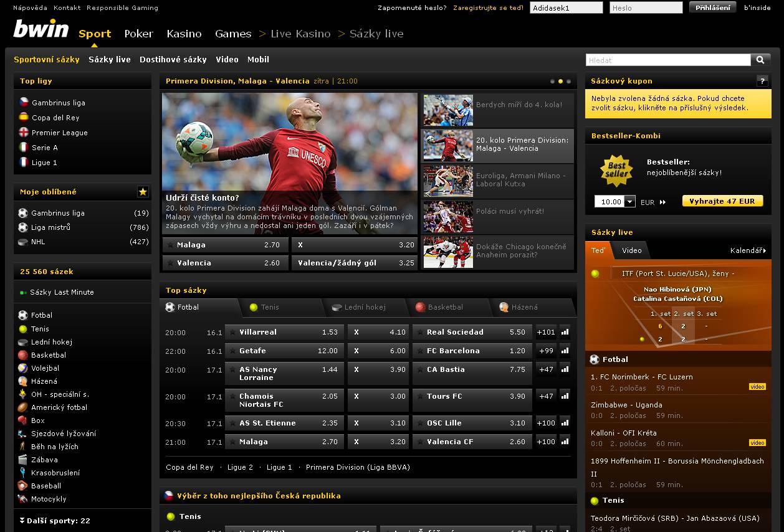This screenshot has width=784, height=532.
Task: Open the betting slip help question mark
Action: pos(762,81)
